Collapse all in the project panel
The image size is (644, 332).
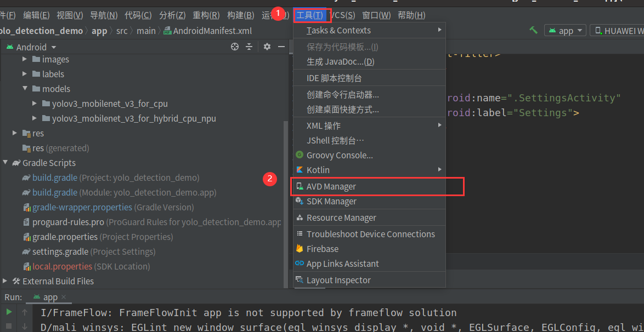(x=249, y=47)
